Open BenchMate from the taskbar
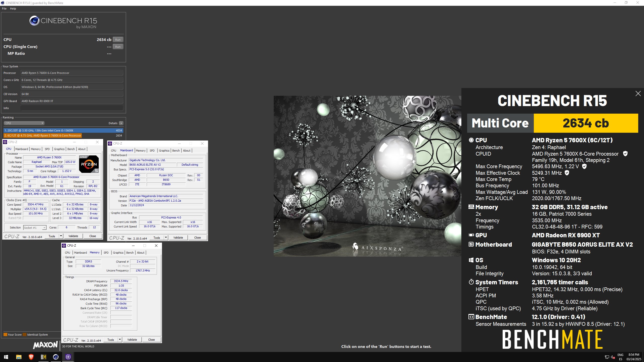This screenshot has height=362, width=644. [43, 357]
